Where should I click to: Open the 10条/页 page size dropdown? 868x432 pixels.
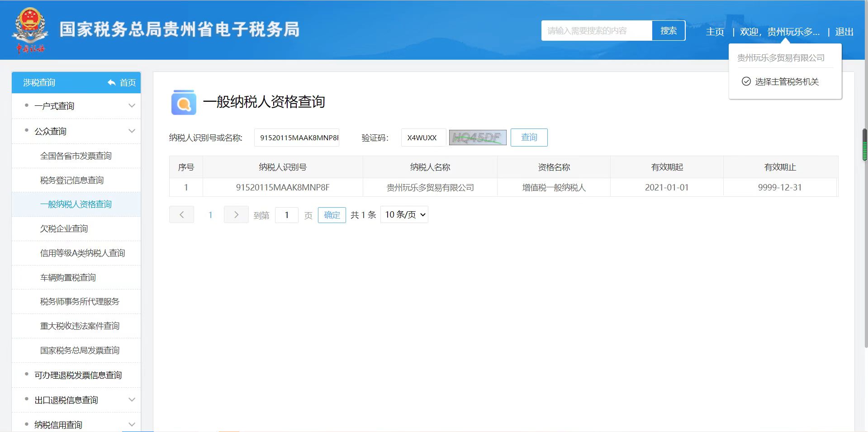pos(404,215)
